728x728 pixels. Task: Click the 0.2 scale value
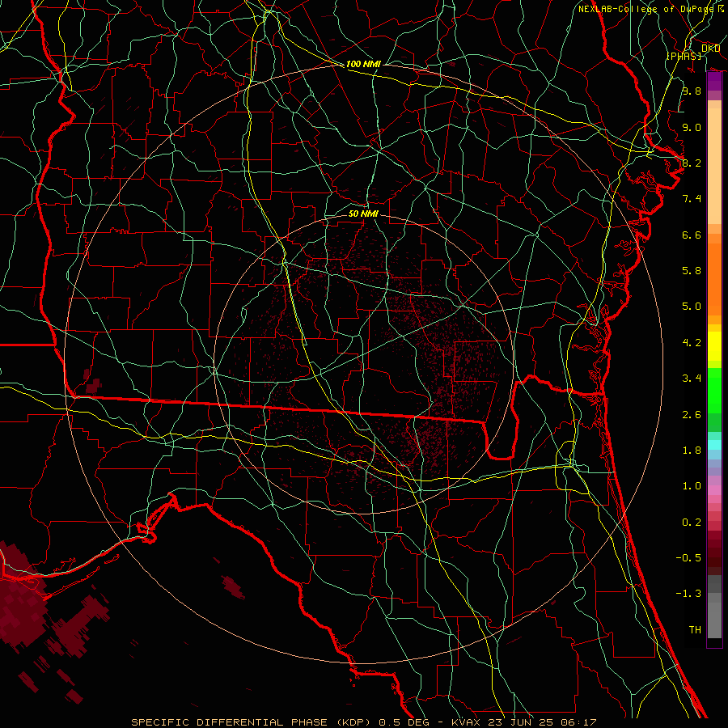click(x=692, y=523)
